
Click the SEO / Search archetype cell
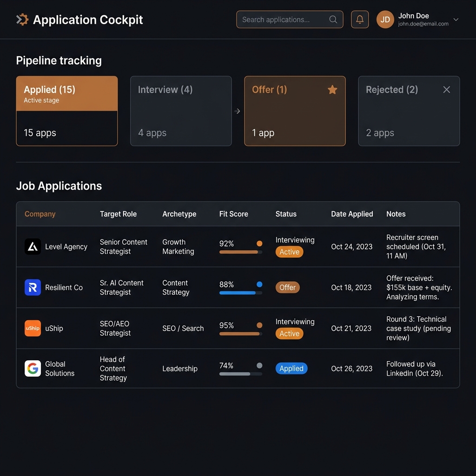point(183,328)
